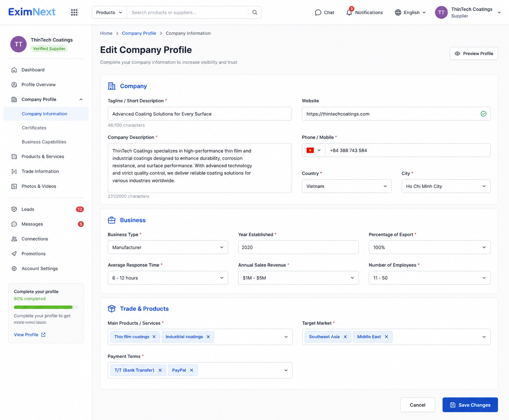Open the Percentage of Export dropdown
This screenshot has width=509, height=420.
(429, 247)
